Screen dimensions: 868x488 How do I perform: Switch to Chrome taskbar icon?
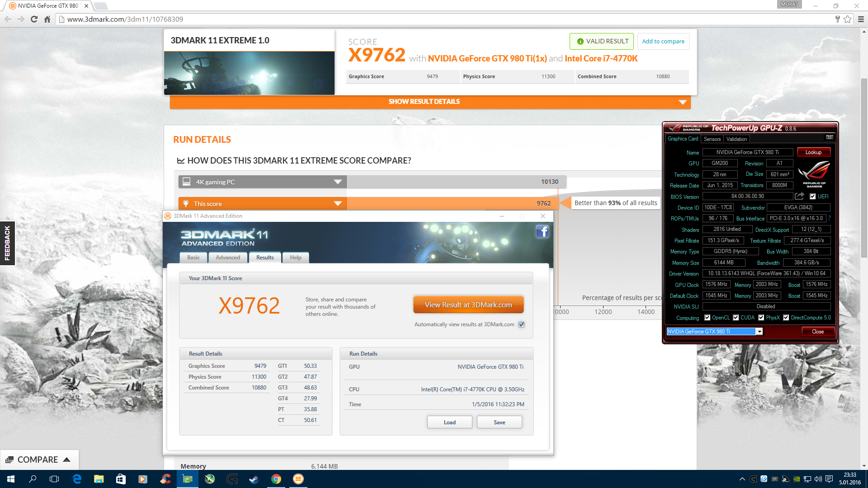[x=276, y=479]
